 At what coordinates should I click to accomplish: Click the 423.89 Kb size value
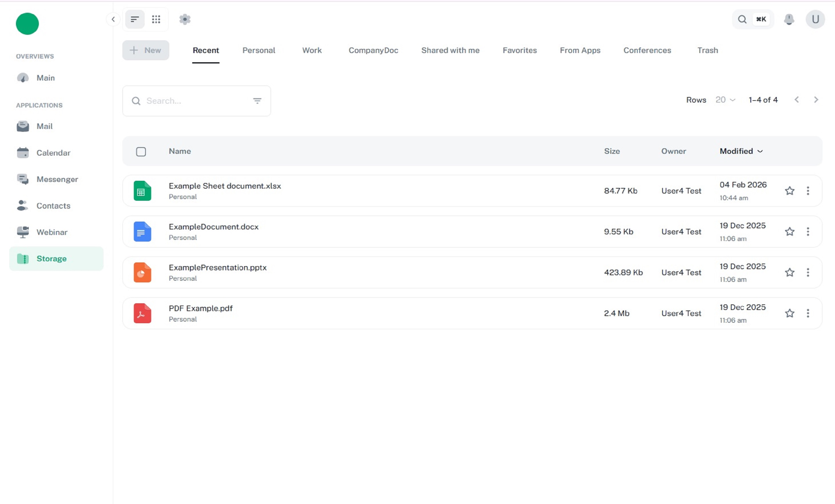pos(623,273)
